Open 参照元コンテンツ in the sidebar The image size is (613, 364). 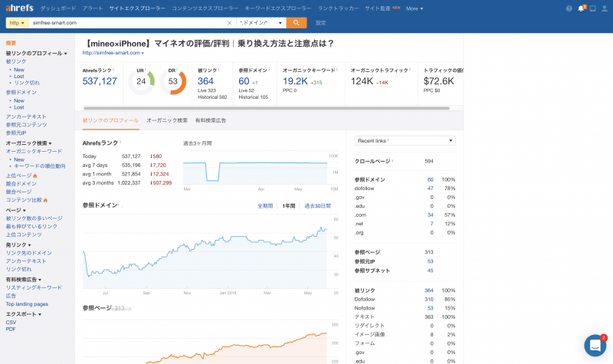[x=26, y=125]
